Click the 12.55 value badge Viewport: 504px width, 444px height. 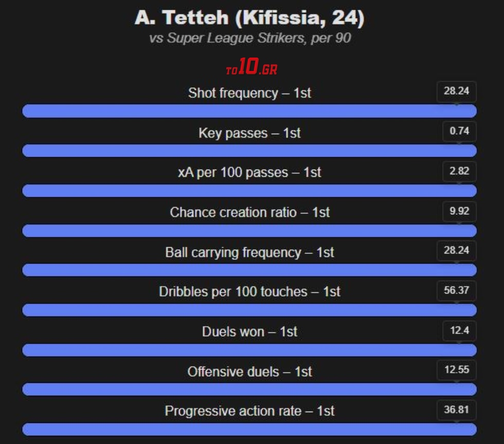[x=457, y=370]
